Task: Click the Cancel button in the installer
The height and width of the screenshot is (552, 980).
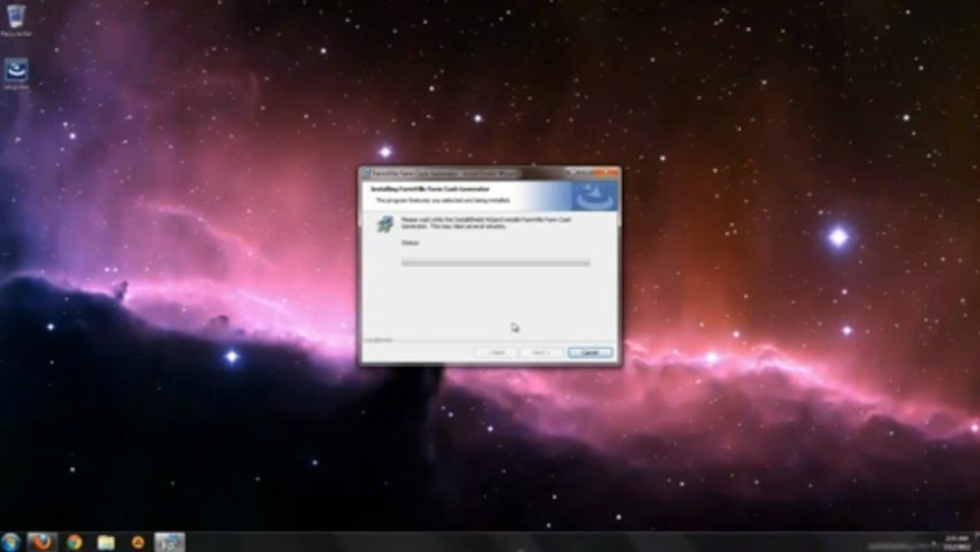Action: click(x=590, y=353)
